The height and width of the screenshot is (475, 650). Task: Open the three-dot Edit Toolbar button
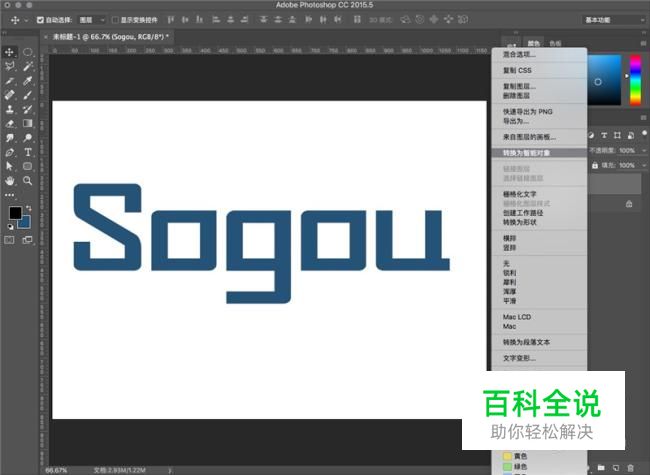[x=9, y=195]
